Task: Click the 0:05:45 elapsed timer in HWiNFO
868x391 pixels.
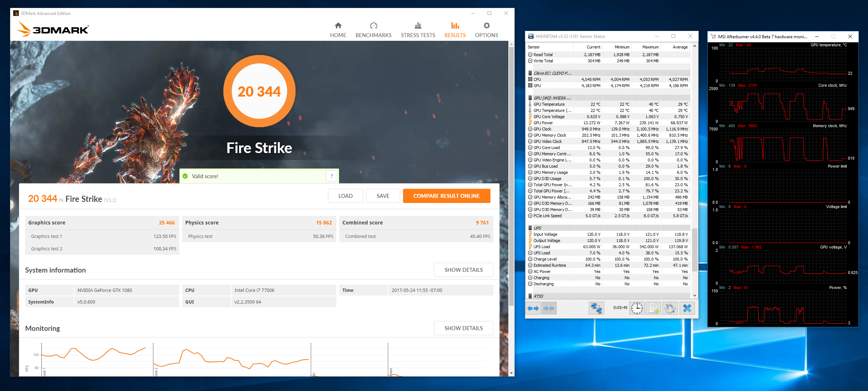Action: (x=620, y=308)
